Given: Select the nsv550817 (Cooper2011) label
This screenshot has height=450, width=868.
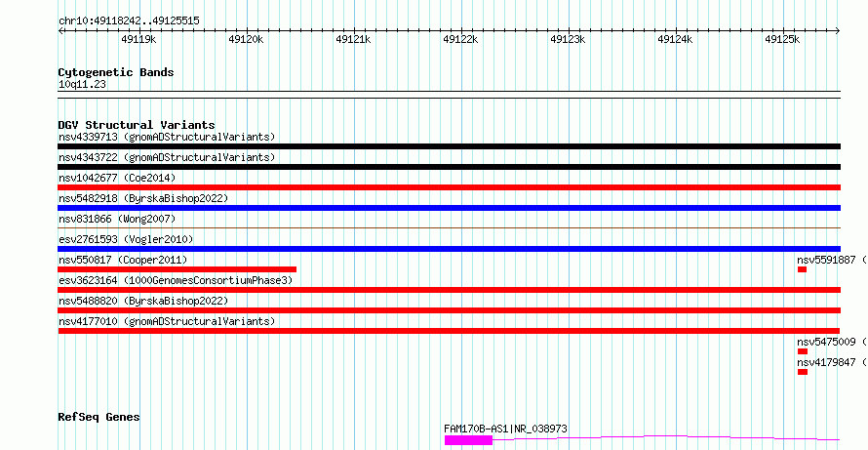Looking at the screenshot, I should pyautogui.click(x=123, y=260).
